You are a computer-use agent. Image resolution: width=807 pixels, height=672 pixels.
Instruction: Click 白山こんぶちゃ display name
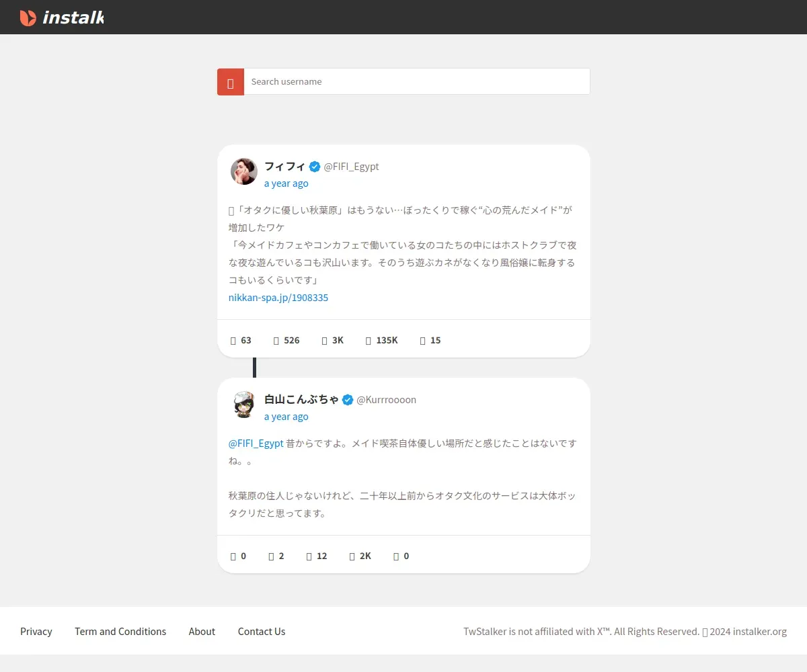[x=301, y=399]
